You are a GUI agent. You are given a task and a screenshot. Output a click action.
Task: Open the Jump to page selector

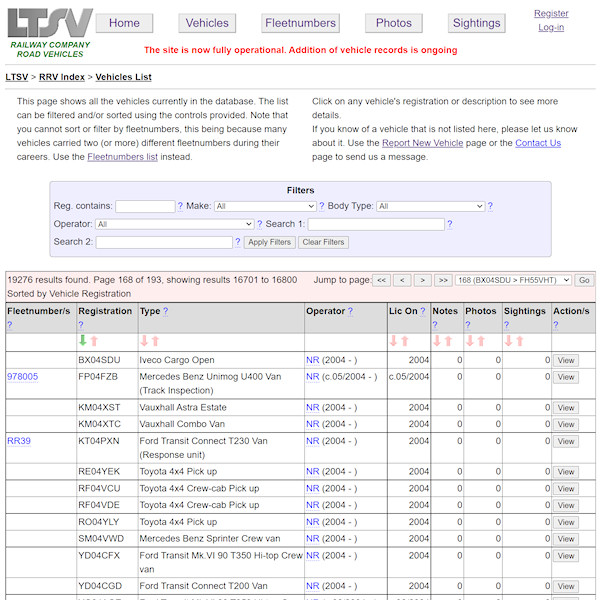(x=513, y=280)
